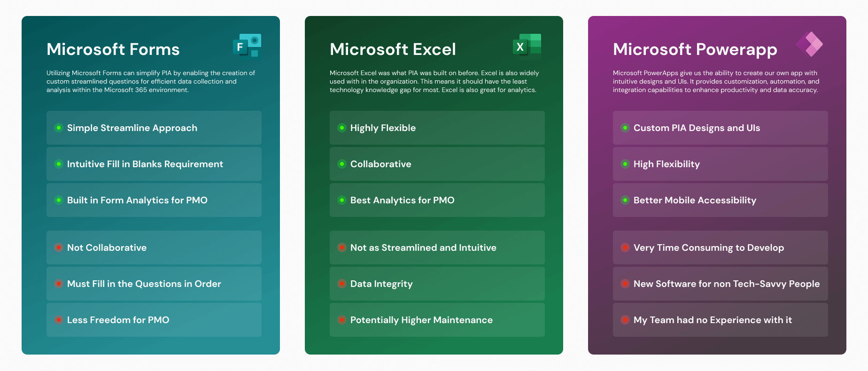This screenshot has height=371, width=868.
Task: Select the Intuitive Fill in Blanks Requirement row
Action: point(154,164)
